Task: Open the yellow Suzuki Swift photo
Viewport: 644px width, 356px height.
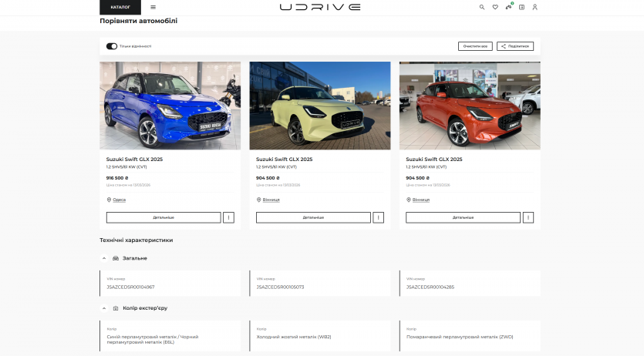Action: 319,106
